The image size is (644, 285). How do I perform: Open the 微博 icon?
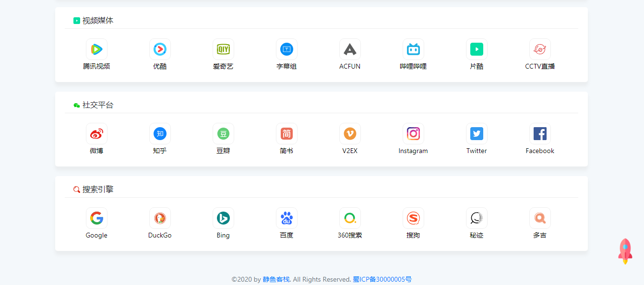click(96, 133)
